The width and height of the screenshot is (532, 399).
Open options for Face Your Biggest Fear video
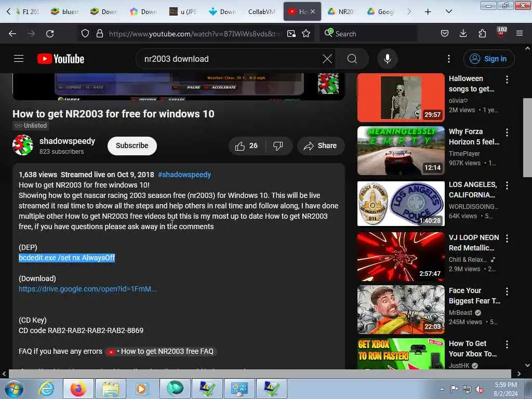coord(507,291)
